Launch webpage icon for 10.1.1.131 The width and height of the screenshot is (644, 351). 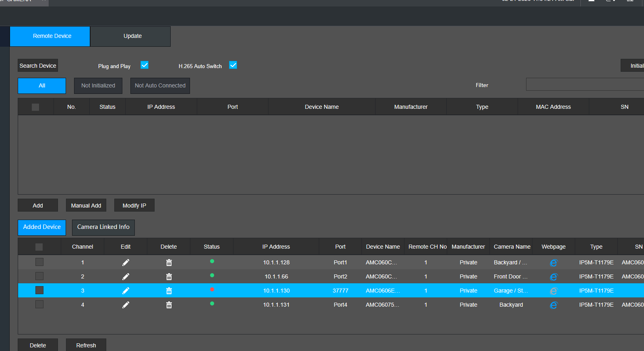coord(553,305)
